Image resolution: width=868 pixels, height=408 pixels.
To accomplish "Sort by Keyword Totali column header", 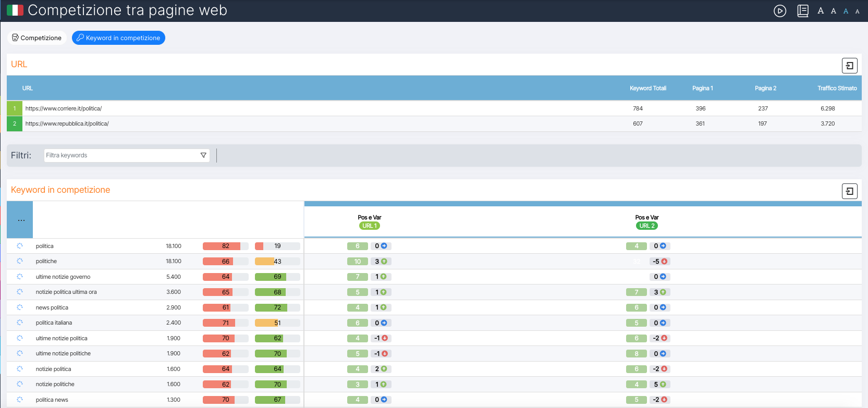I will tap(647, 88).
